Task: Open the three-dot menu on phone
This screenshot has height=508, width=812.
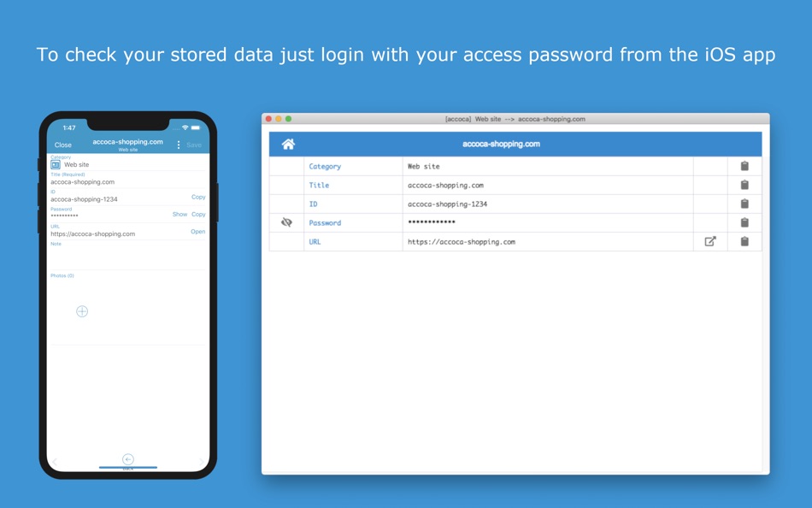Action: pyautogui.click(x=179, y=145)
